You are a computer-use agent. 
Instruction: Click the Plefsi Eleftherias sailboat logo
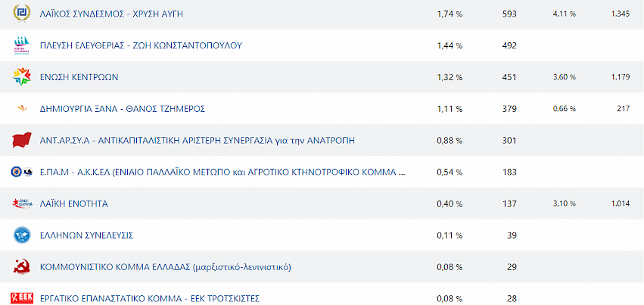click(21, 45)
